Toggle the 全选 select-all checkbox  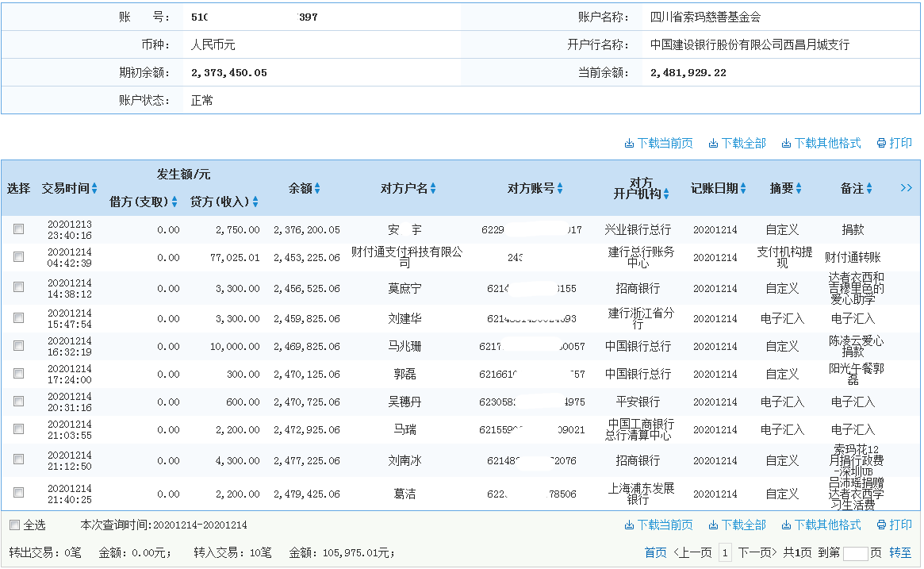15,525
